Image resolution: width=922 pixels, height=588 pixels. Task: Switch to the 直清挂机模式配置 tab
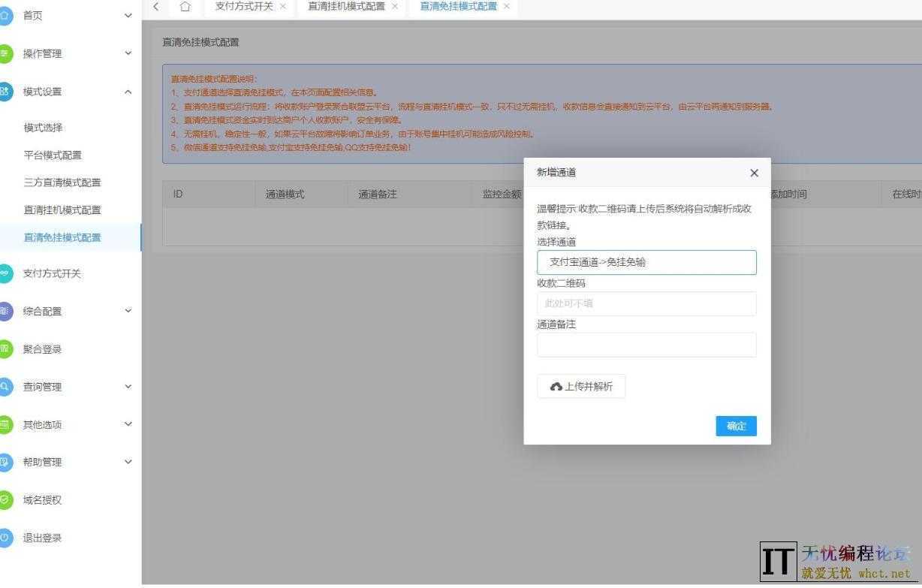(345, 6)
